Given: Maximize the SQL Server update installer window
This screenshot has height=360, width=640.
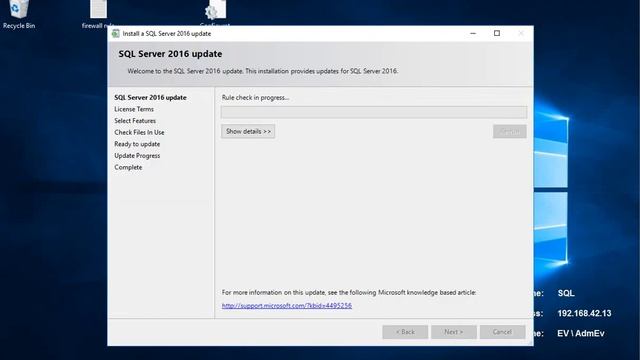Looking at the screenshot, I should point(497,33).
